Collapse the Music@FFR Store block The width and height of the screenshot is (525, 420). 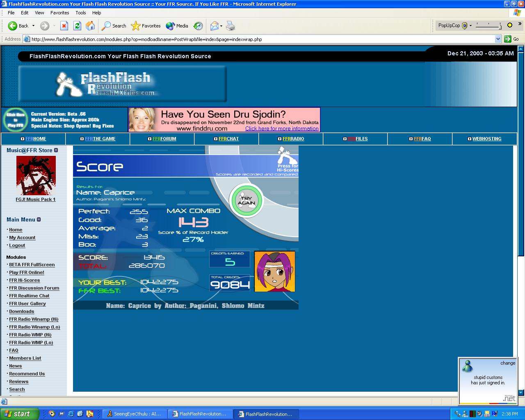pyautogui.click(x=56, y=150)
